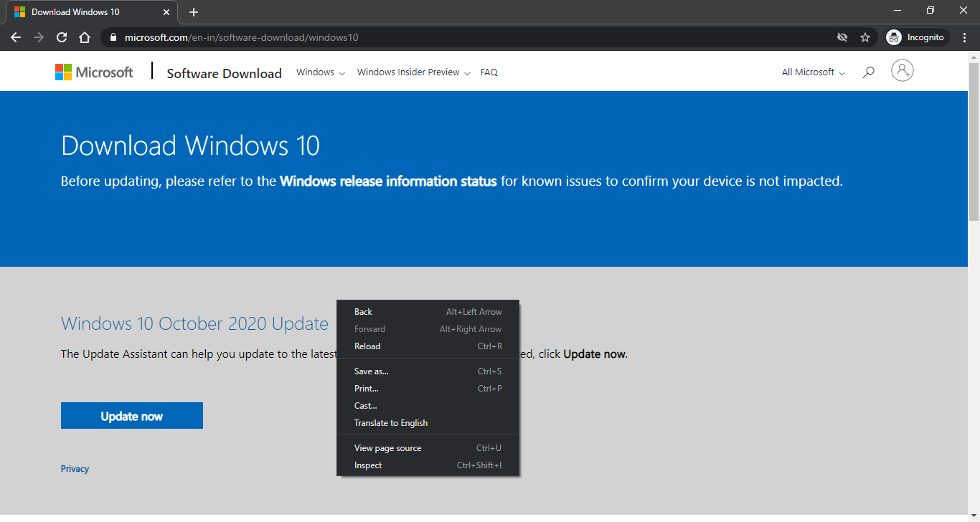Click the page vertical scrollbar thumb
Screen dimensions: 980x522
(x=974, y=142)
